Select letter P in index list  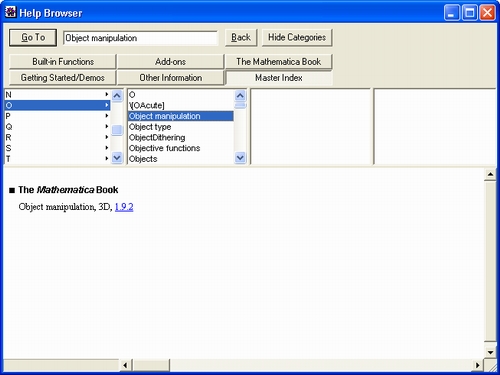pyautogui.click(x=57, y=116)
